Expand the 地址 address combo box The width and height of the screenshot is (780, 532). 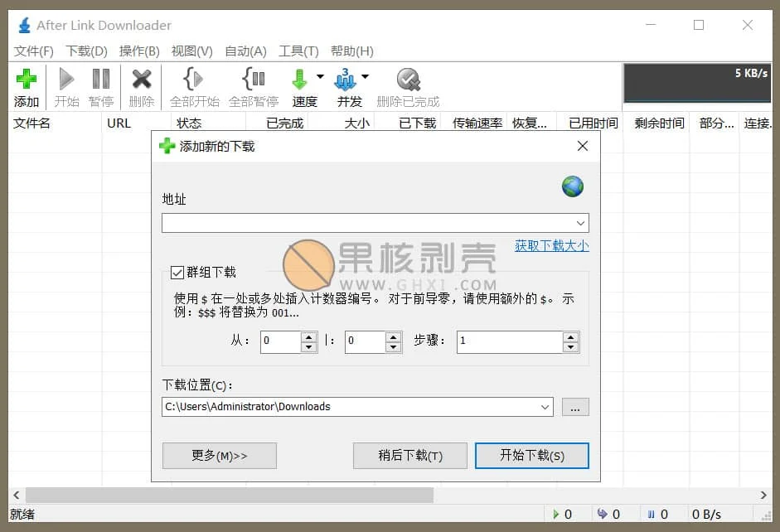click(580, 223)
